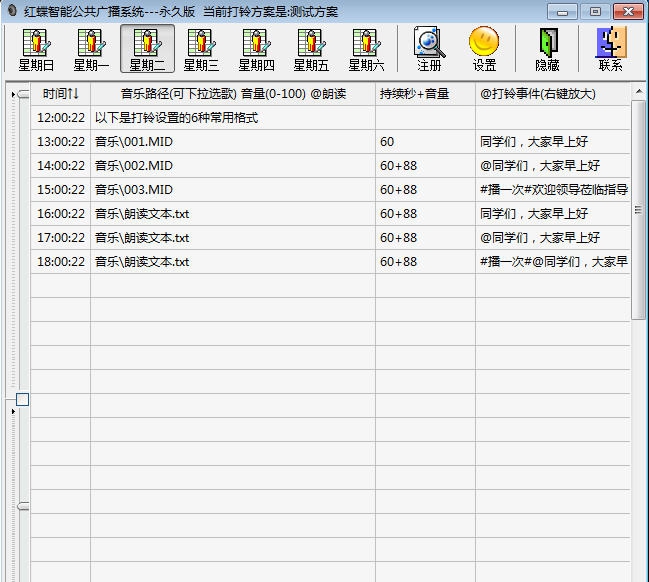This screenshot has width=649, height=582.
Task: Click the 音乐\003.MID path cell
Action: click(x=233, y=190)
